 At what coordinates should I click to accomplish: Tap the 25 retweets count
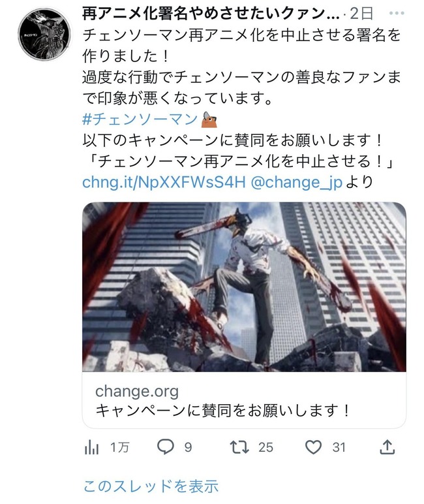[x=265, y=447]
